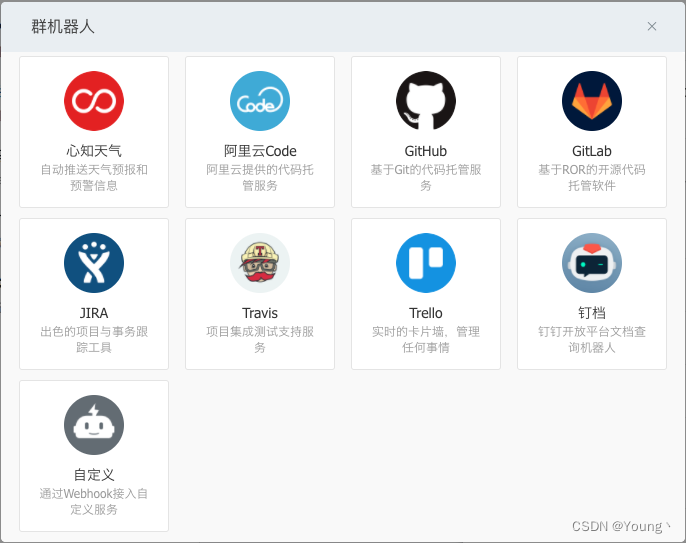686x543 pixels.
Task: Pick the Trello board icon
Action: coord(426,263)
